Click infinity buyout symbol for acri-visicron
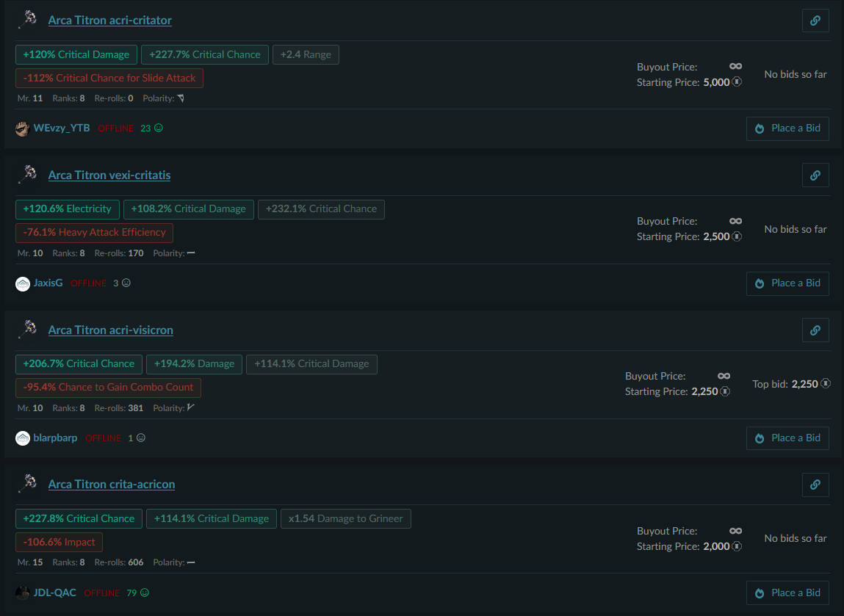 pyautogui.click(x=724, y=376)
